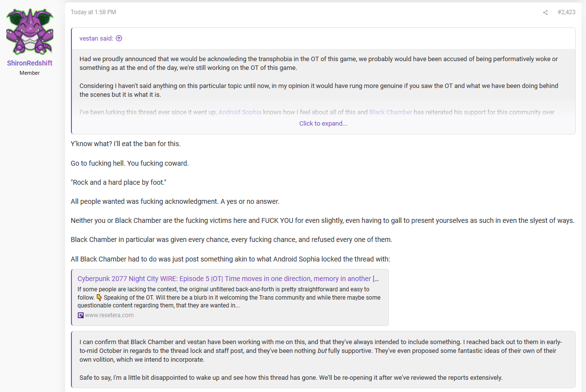The height and width of the screenshot is (392, 586).
Task: Open the Cyberpunk 2077 Night City WIRE thread link
Action: point(228,279)
